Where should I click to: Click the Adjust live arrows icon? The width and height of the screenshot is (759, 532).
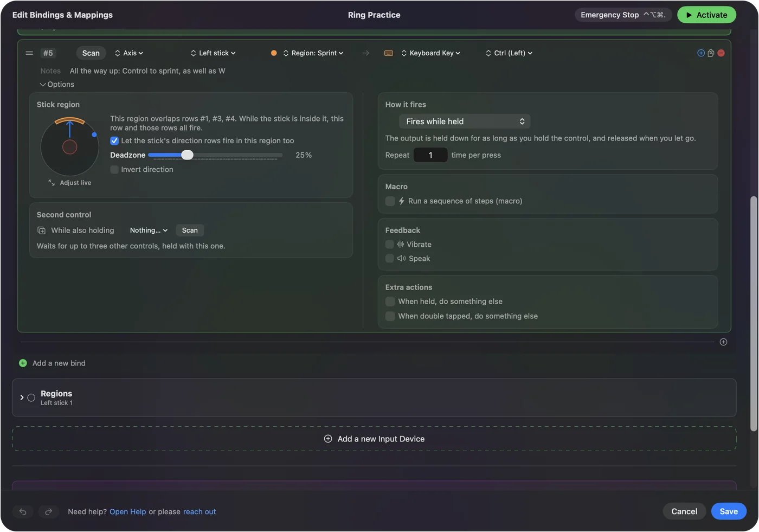[52, 183]
